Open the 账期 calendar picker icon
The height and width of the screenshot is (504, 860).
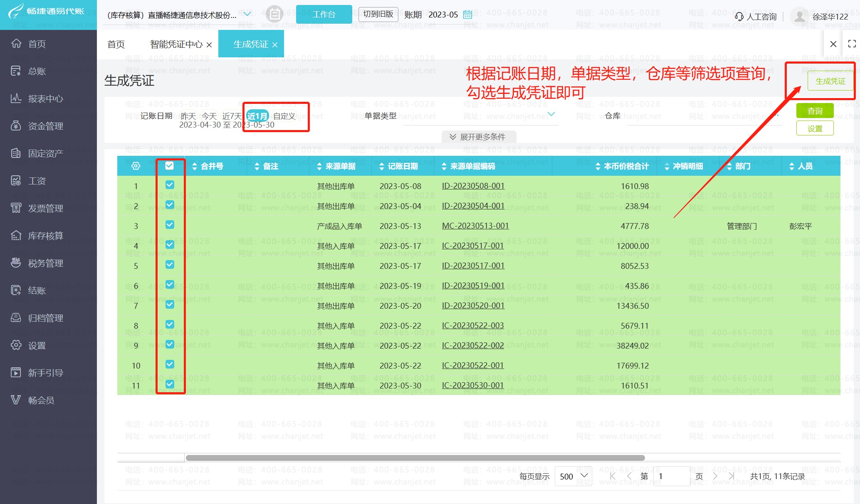pyautogui.click(x=467, y=15)
